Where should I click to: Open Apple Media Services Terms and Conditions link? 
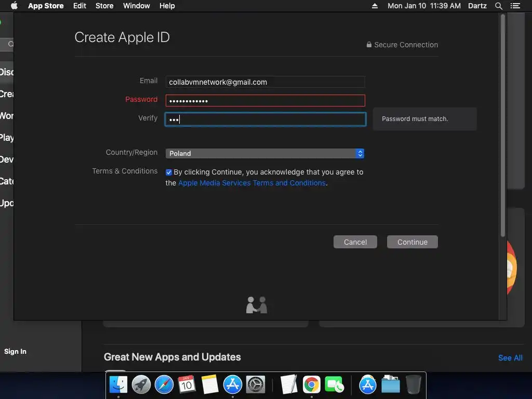click(252, 183)
